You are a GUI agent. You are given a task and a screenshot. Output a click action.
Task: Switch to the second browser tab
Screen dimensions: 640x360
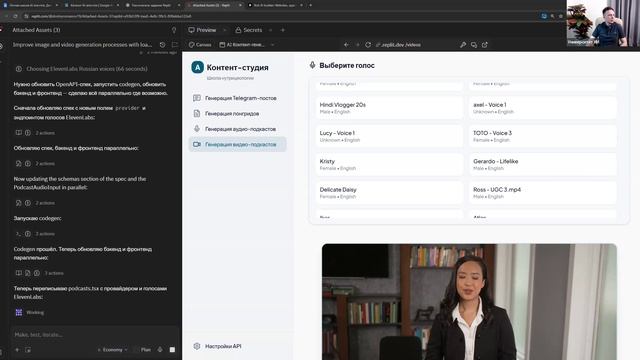[91, 5]
